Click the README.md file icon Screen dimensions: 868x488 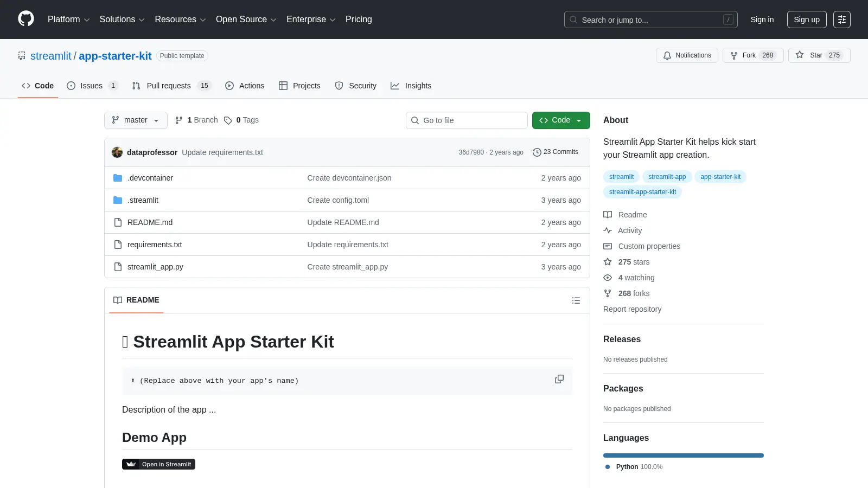click(118, 222)
